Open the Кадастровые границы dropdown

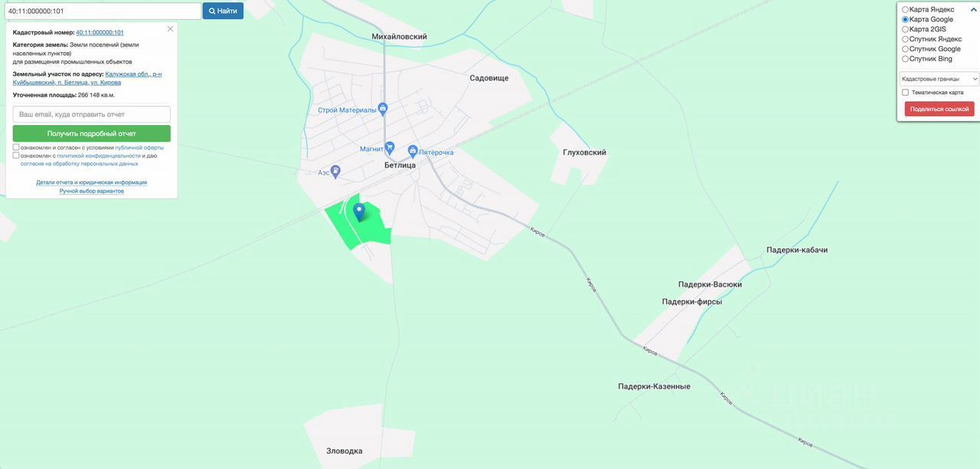(939, 78)
